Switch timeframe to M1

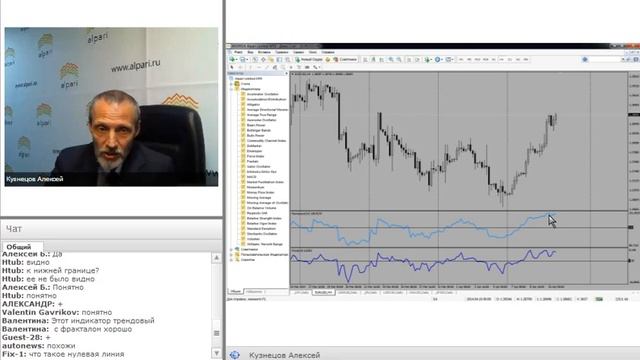(460, 60)
